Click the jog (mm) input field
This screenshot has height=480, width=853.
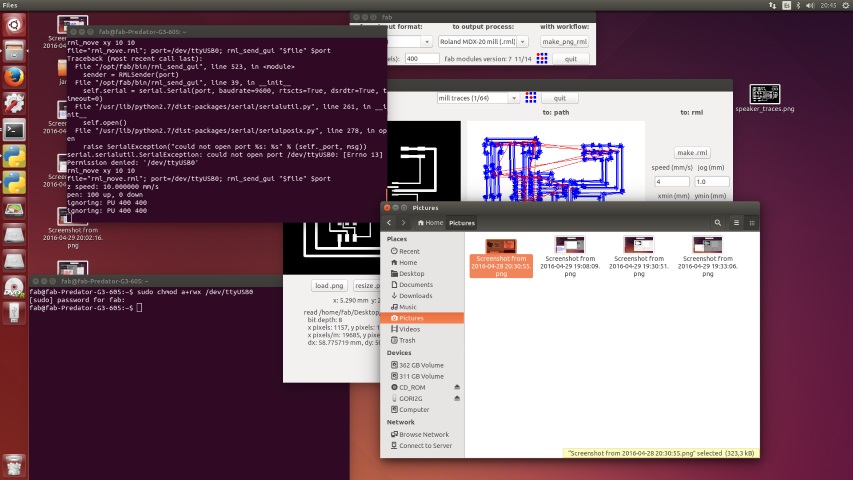(x=712, y=182)
